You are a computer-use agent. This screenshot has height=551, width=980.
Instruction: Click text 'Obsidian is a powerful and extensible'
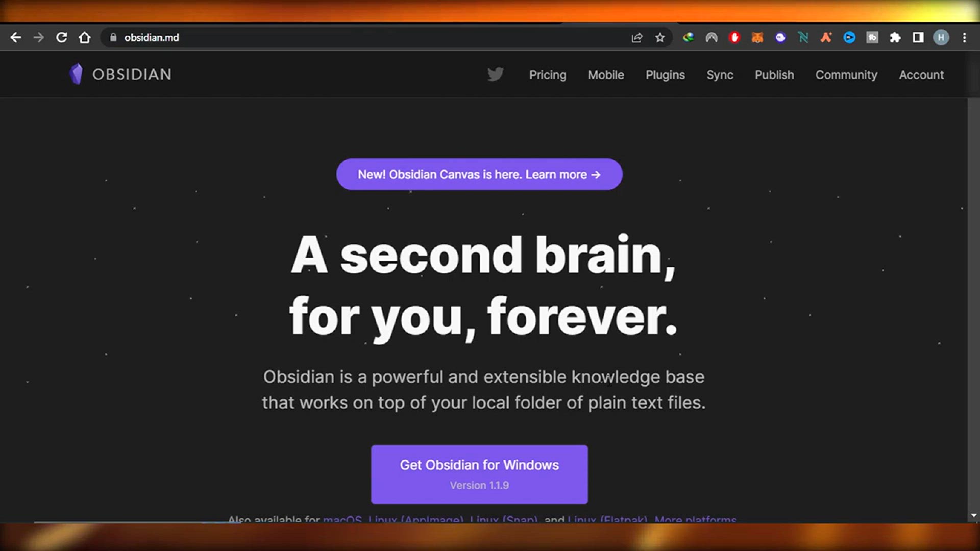pos(414,377)
